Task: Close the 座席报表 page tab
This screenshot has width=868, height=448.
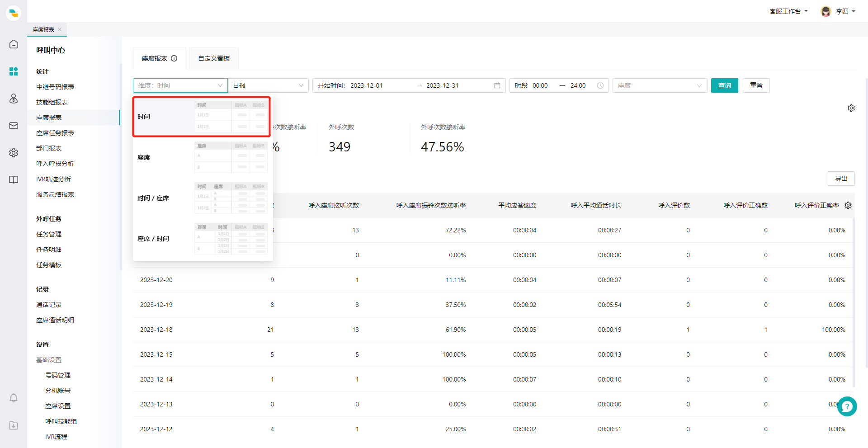Action: [60, 29]
